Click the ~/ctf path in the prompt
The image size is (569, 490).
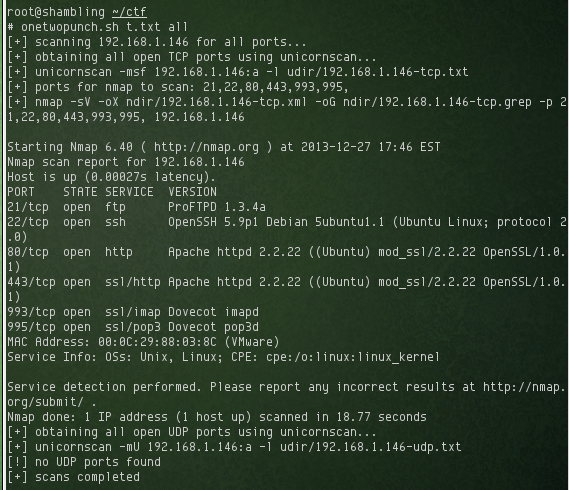(x=129, y=12)
